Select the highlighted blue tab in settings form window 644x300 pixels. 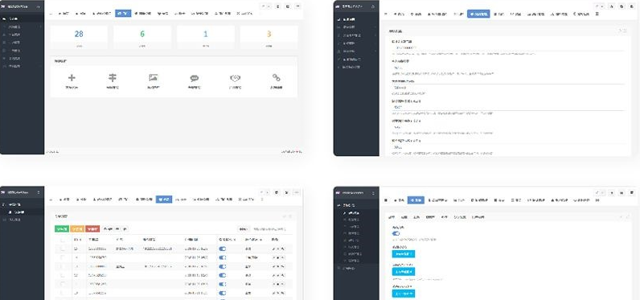pos(478,14)
